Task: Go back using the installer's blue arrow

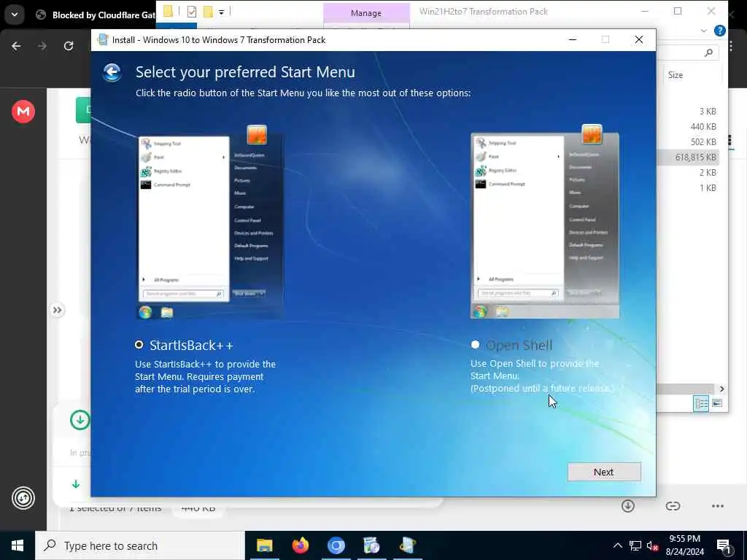Action: pos(112,72)
